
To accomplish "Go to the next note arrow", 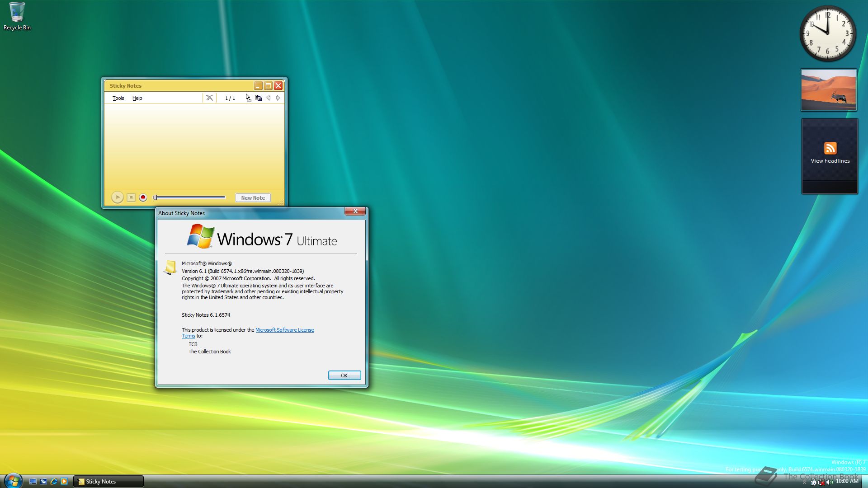I will tap(278, 98).
